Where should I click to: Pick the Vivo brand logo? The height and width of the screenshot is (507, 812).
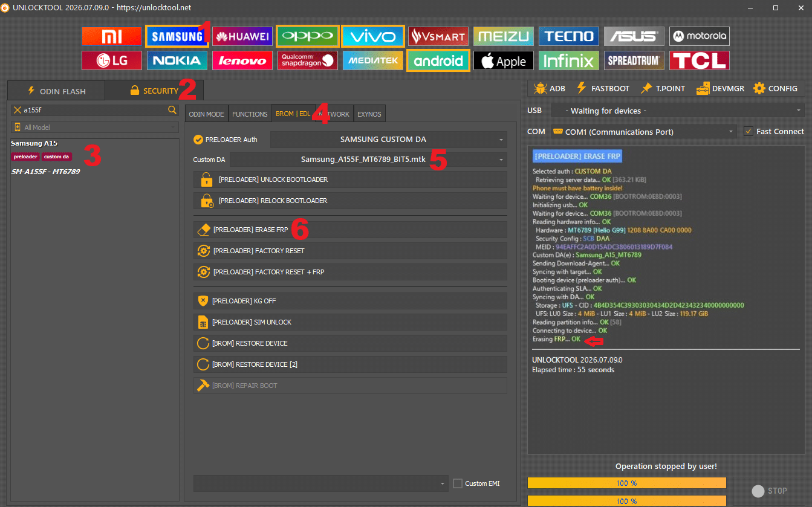point(372,36)
